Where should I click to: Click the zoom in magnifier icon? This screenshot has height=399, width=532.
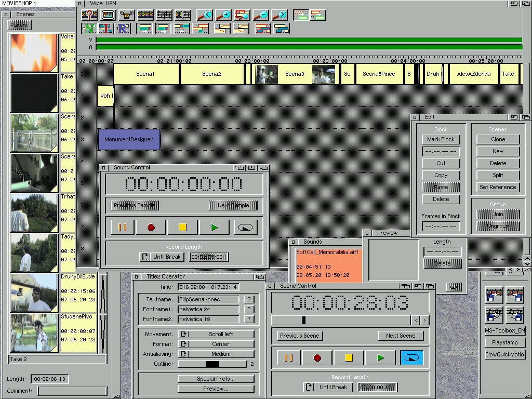click(x=223, y=15)
